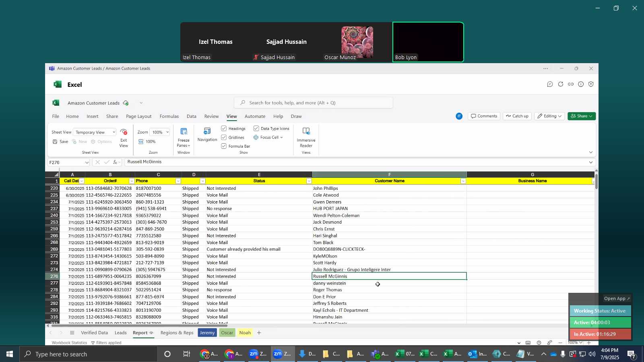Reset zoom with the 100% icon
This screenshot has height=362, width=644.
click(x=141, y=142)
